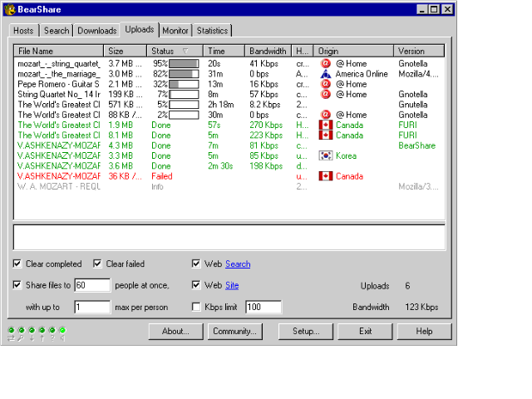Click @Home icon in the 88 KB row
532x399 pixels.
click(325, 115)
